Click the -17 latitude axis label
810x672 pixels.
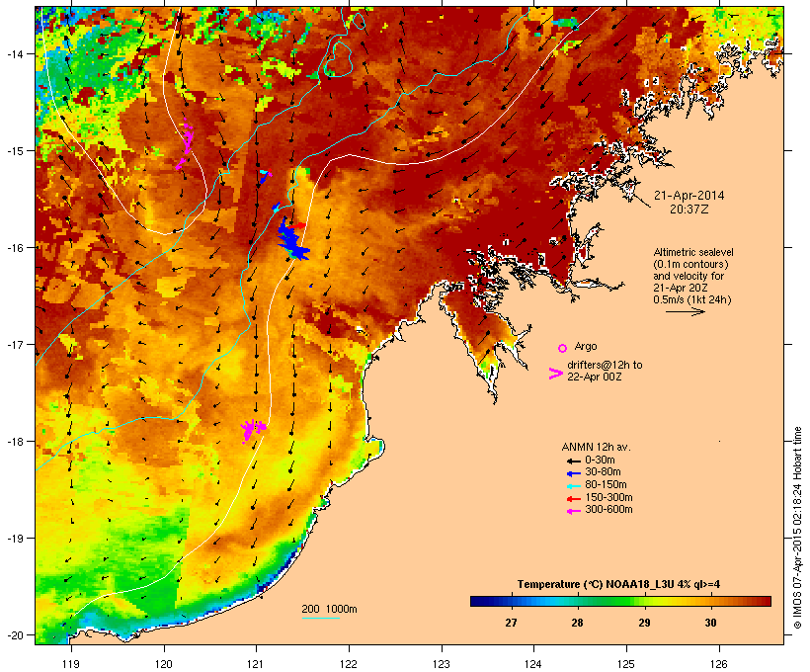coord(14,344)
